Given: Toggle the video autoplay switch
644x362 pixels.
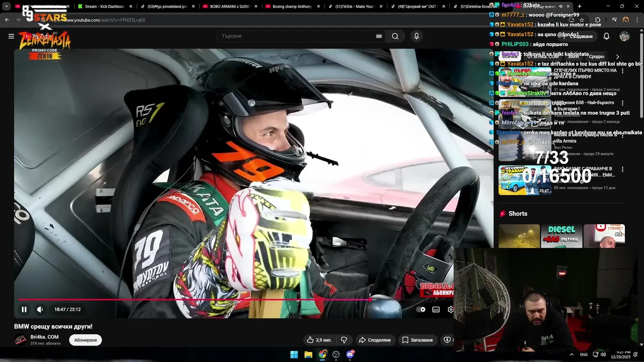Looking at the screenshot, I should 421,309.
